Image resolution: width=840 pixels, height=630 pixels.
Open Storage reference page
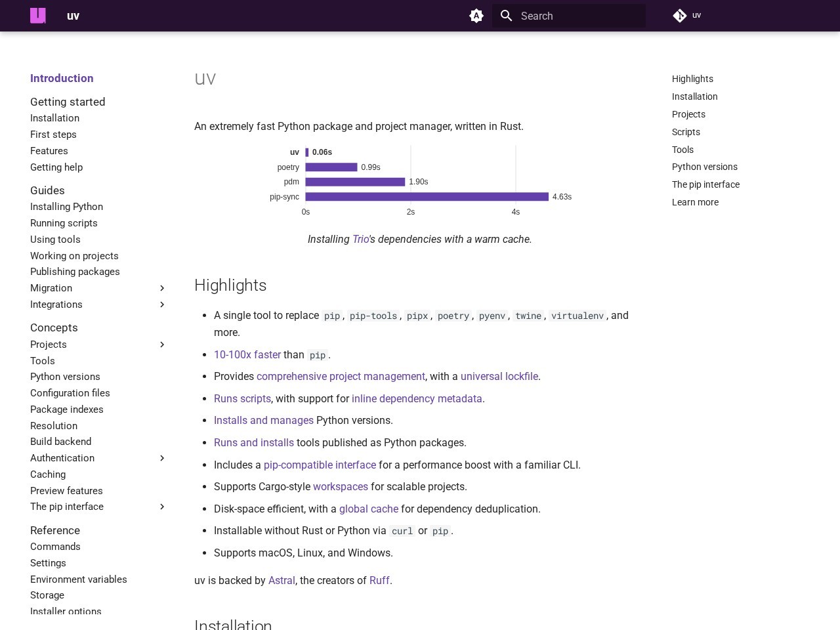click(47, 595)
